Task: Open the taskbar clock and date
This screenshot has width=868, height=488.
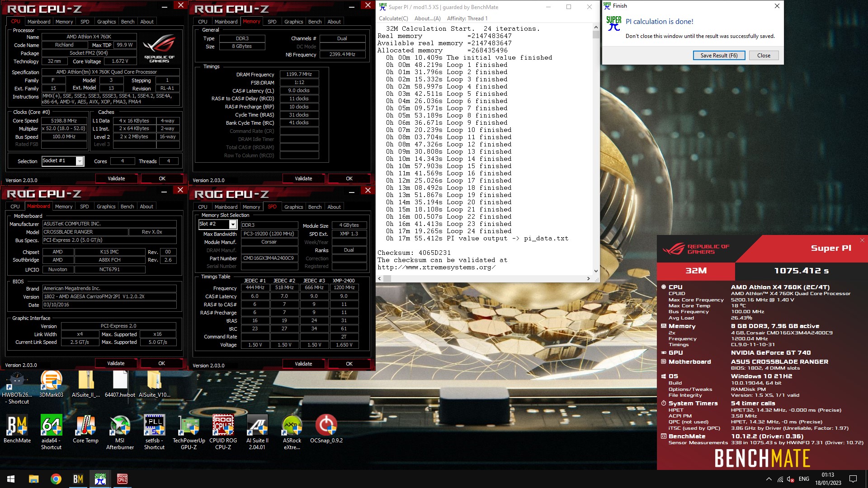Action: pos(828,479)
